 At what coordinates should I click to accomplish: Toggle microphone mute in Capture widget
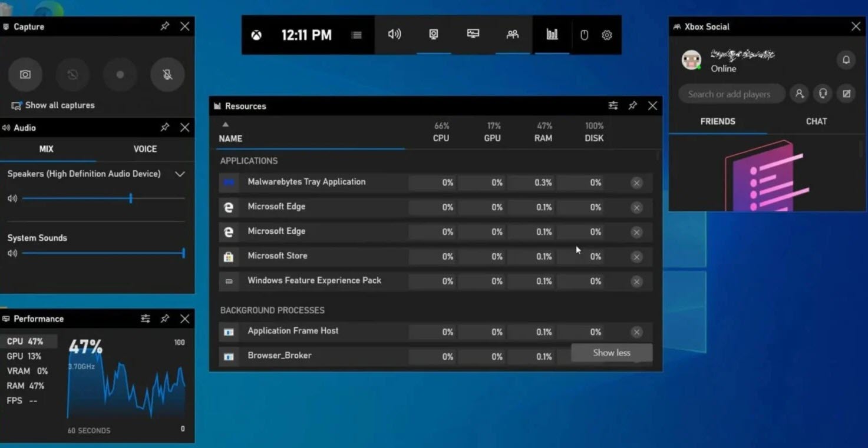pos(167,75)
